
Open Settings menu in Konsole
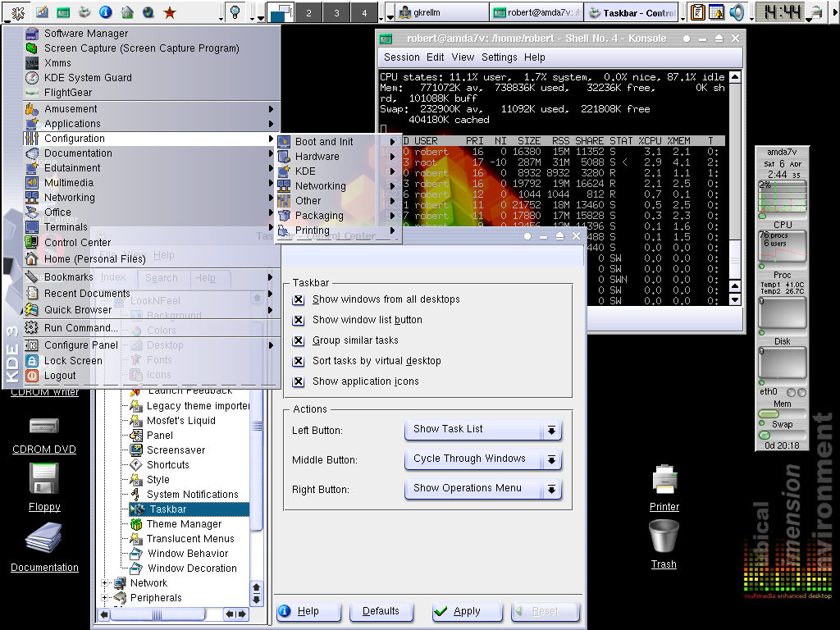coord(500,57)
